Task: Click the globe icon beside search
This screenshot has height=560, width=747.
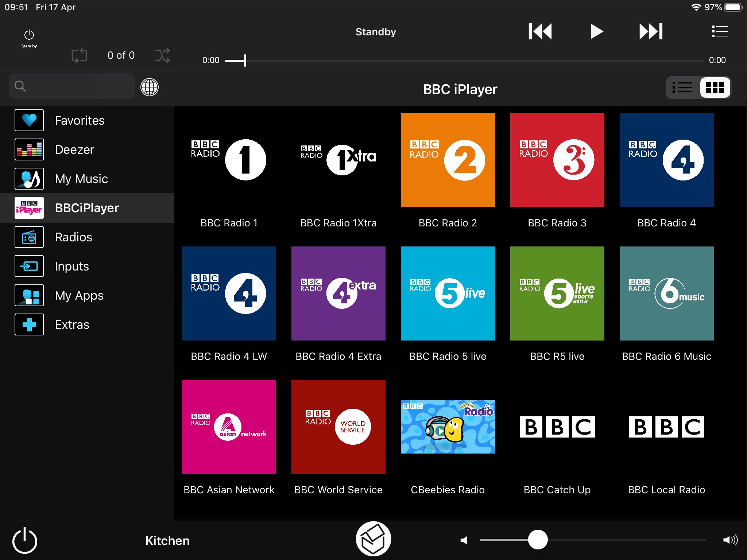Action: tap(150, 87)
